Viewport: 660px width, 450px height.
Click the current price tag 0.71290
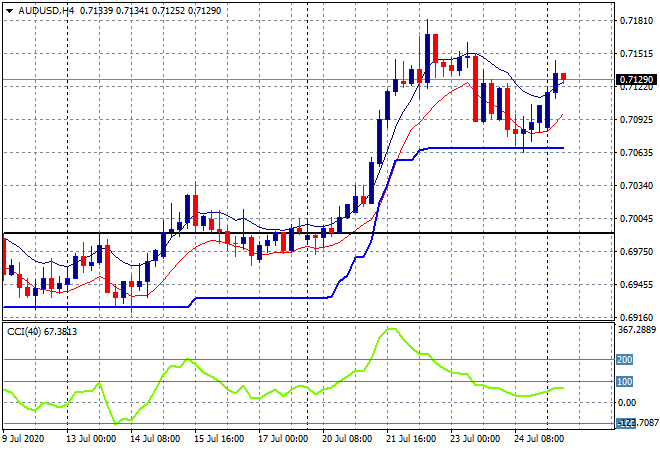[636, 79]
